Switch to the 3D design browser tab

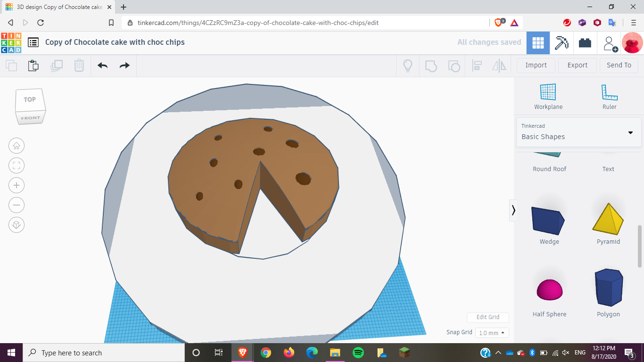click(x=57, y=8)
